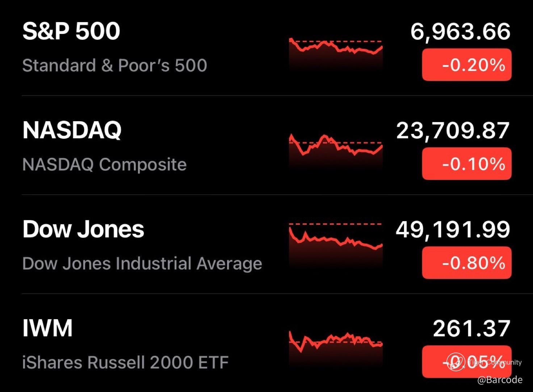The image size is (533, 392).
Task: Open the Dow Jones ticker
Action: tap(83, 229)
